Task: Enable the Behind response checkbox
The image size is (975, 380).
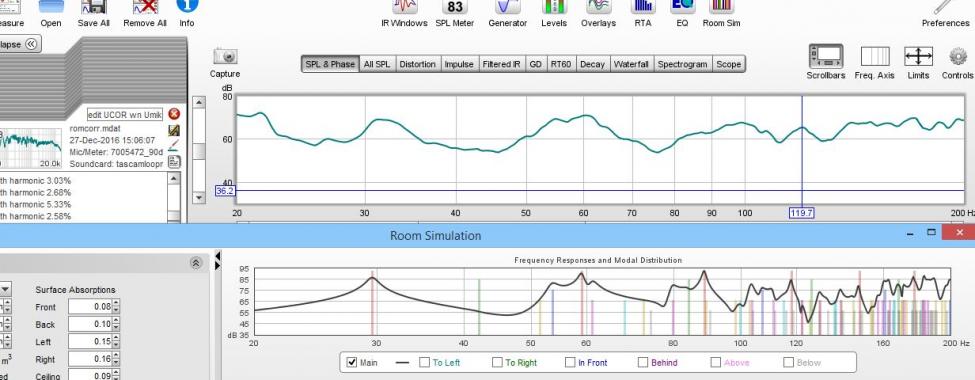Action: pyautogui.click(x=642, y=362)
